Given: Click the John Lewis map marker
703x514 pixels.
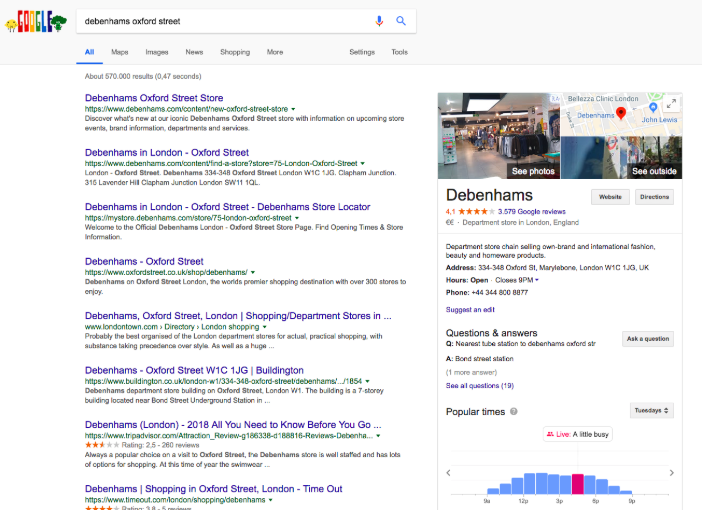Looking at the screenshot, I should click(653, 107).
